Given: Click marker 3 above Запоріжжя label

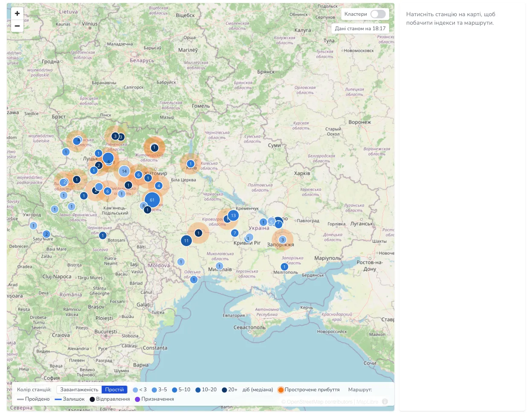Looking at the screenshot, I should coord(282,240).
